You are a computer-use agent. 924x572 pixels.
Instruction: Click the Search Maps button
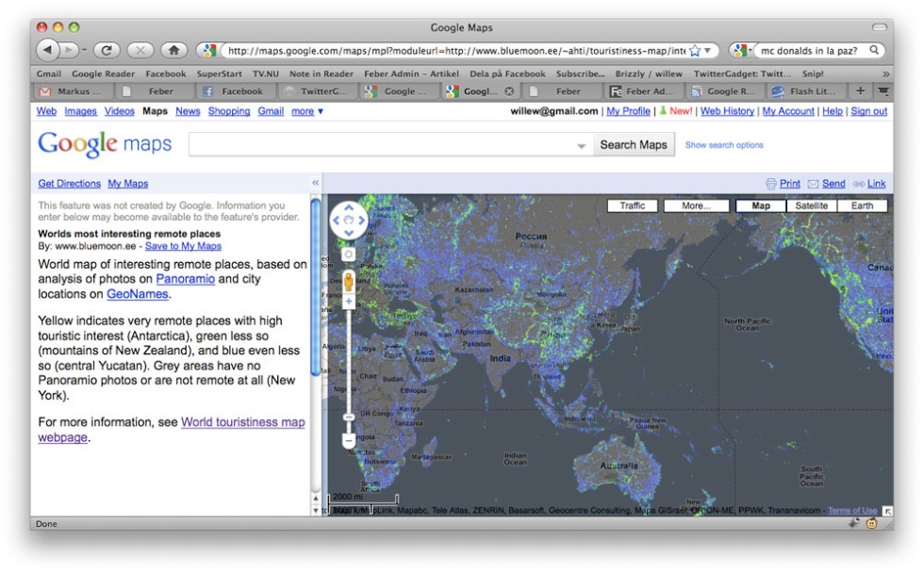(633, 145)
